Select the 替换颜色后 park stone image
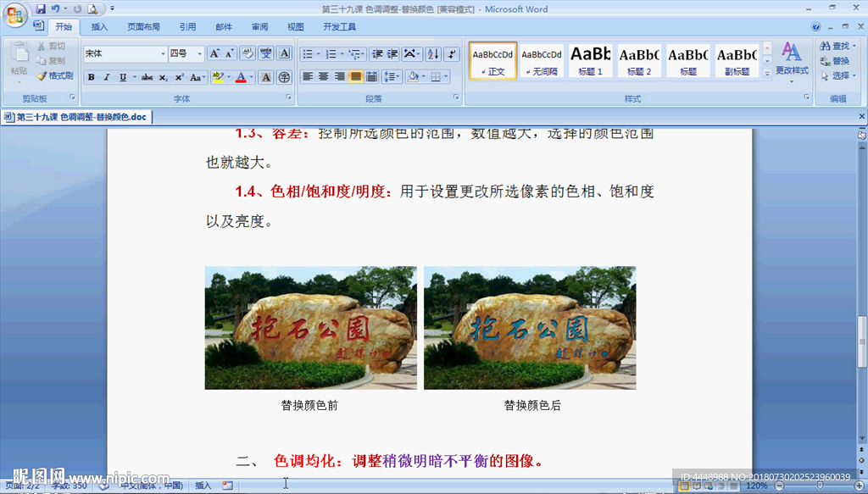 click(530, 328)
